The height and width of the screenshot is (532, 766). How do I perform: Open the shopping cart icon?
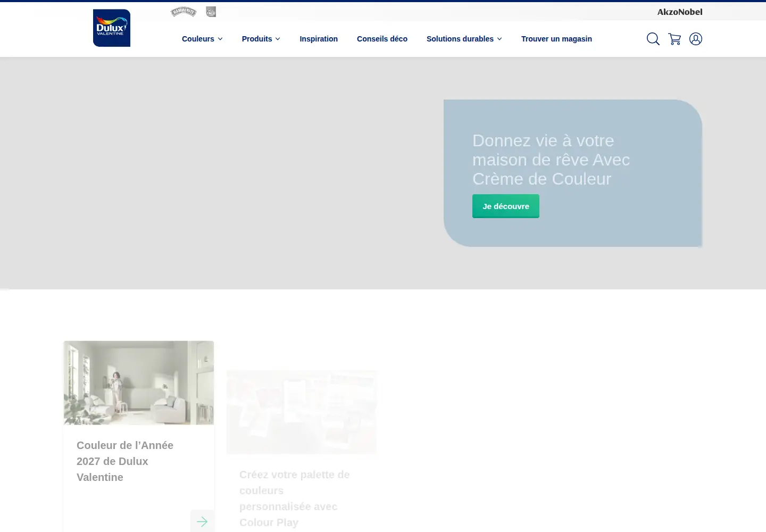675,39
